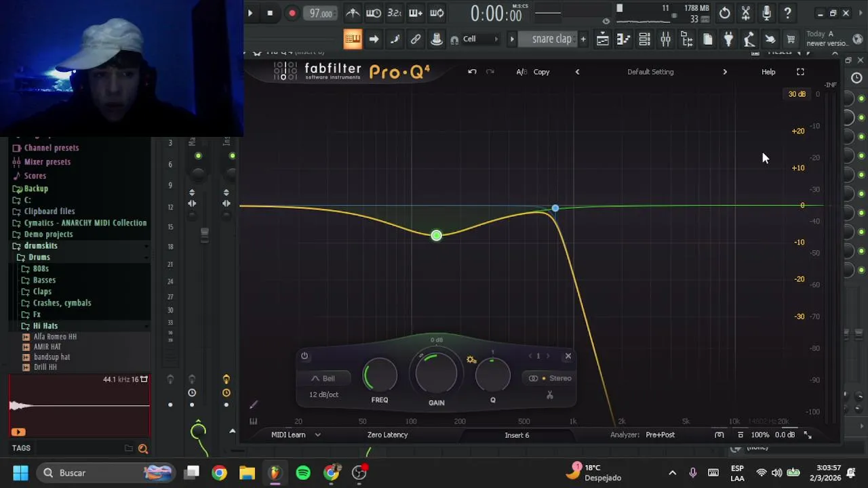Open the project files page icon

click(707, 39)
